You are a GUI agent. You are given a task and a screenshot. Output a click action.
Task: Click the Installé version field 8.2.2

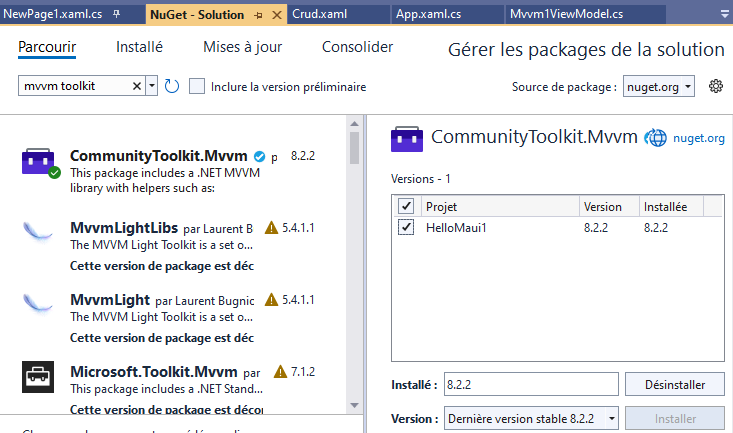coord(531,384)
